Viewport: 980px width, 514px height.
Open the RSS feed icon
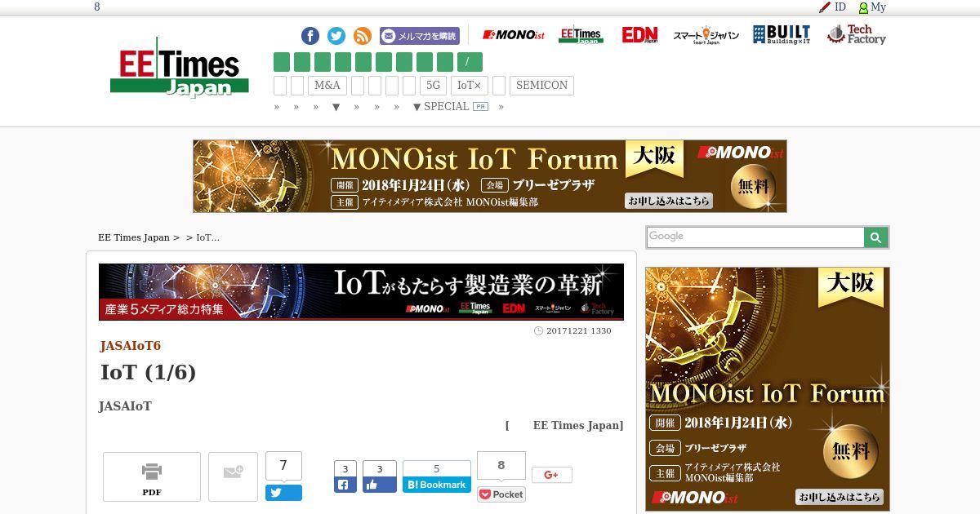click(x=363, y=36)
